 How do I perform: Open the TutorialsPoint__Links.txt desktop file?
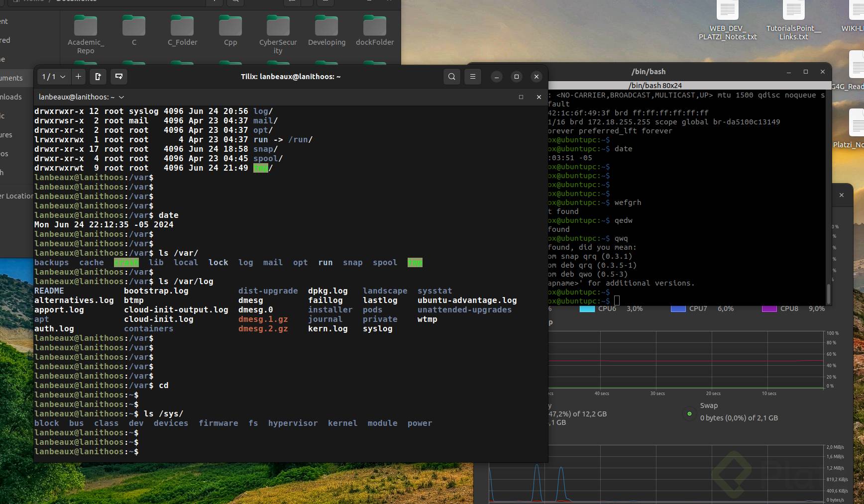coord(793,20)
